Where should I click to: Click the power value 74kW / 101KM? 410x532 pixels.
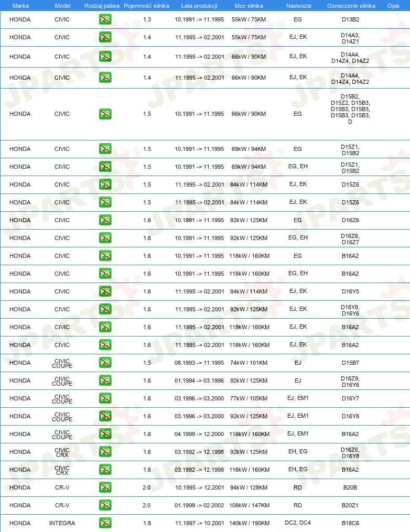249,363
